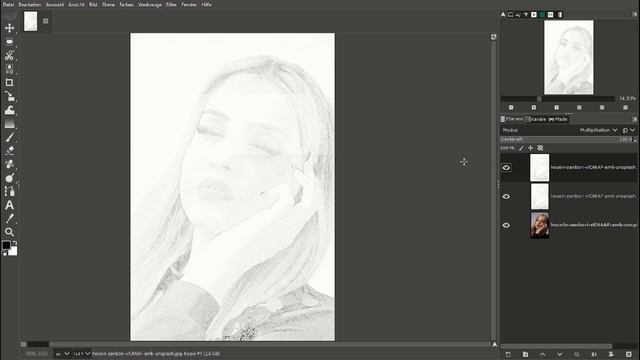This screenshot has height=360, width=640.
Task: Duplicate the selected layer
Action: click(x=577, y=354)
